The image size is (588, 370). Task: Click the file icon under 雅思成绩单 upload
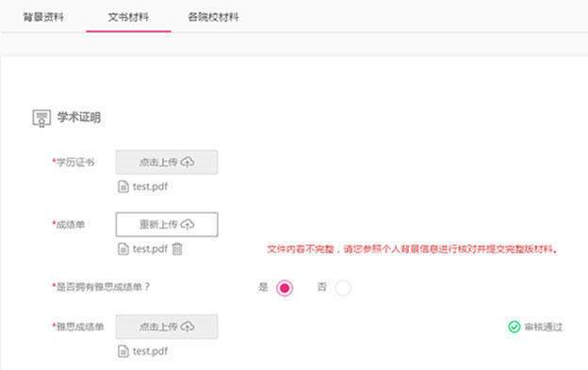click(123, 351)
